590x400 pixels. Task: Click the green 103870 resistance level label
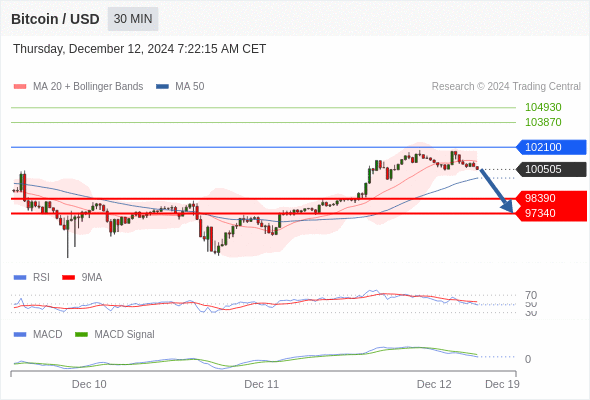pyautogui.click(x=543, y=122)
